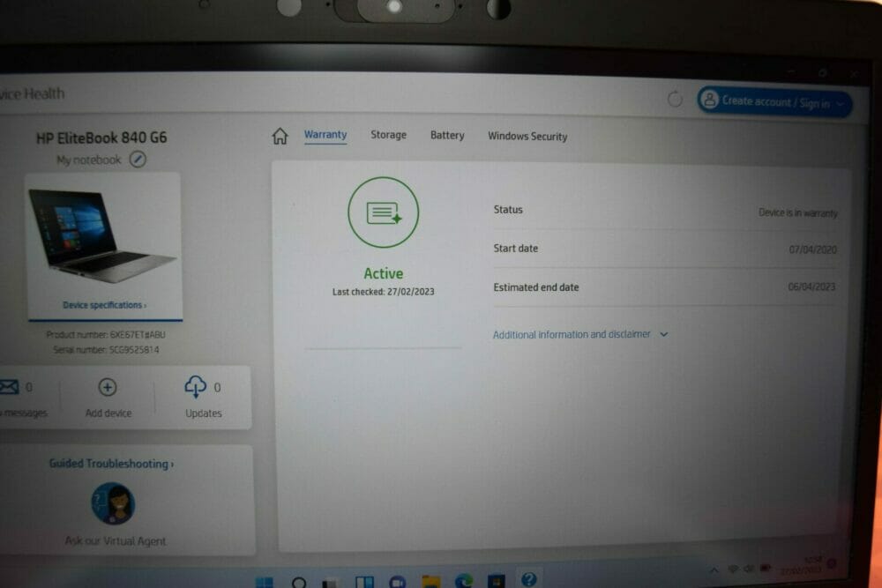Click the refresh icon beside the sign-in button

click(675, 100)
